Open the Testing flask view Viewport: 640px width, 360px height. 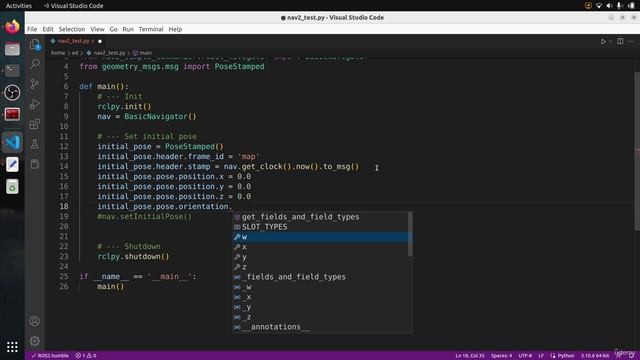pyautogui.click(x=35, y=144)
